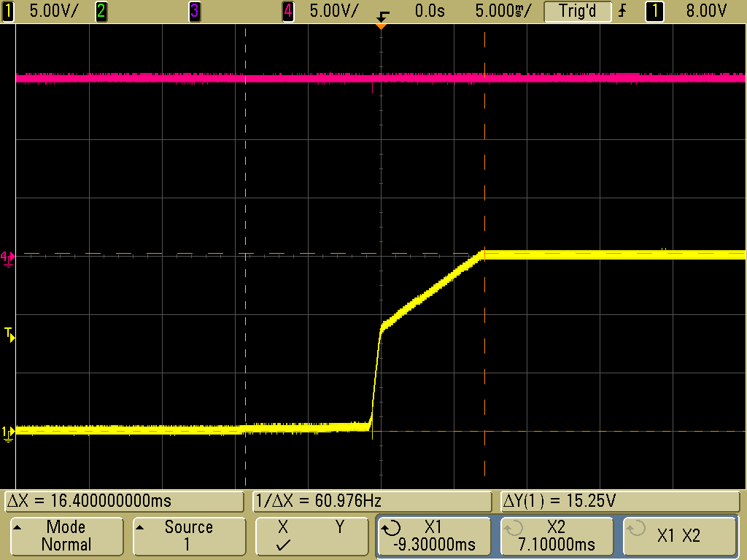The height and width of the screenshot is (560, 747).
Task: Click the trigger level T marker
Action: click(9, 334)
